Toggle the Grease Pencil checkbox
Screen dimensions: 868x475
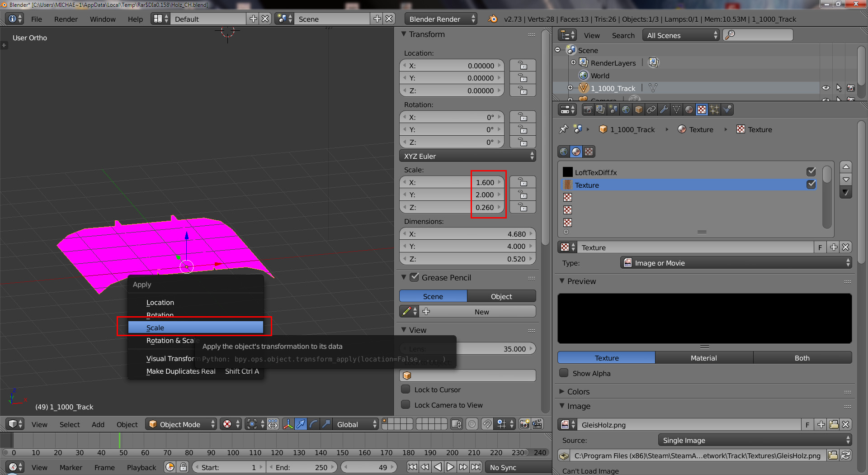pos(414,277)
